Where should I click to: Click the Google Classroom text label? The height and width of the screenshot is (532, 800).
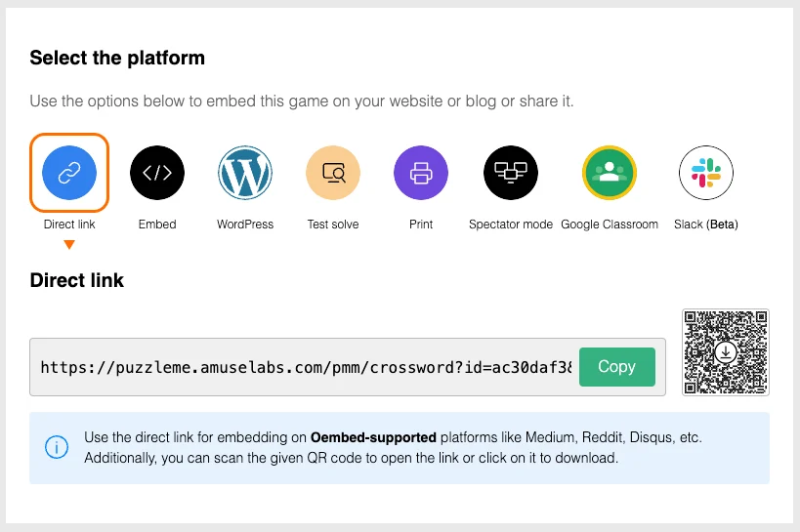610,225
